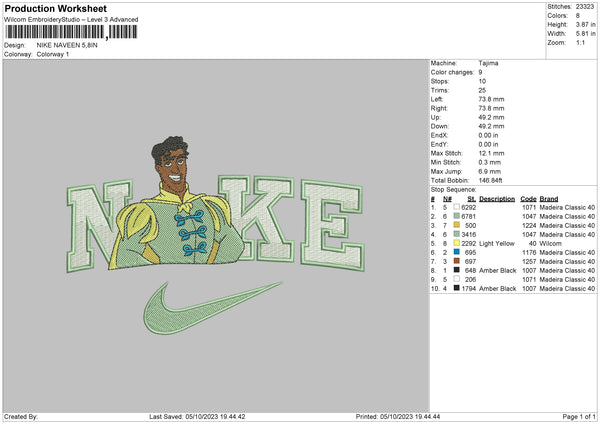
Task: Click thread code '1224' in stop 3
Action: point(529,225)
